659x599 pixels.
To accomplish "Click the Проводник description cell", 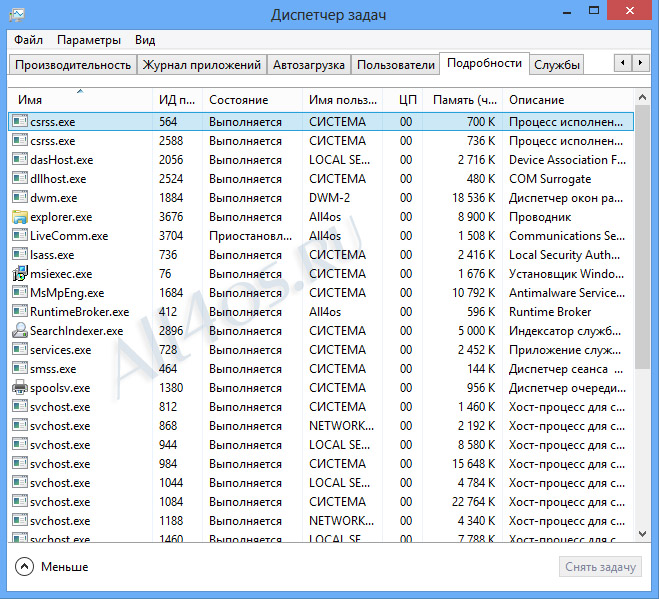I will point(540,217).
